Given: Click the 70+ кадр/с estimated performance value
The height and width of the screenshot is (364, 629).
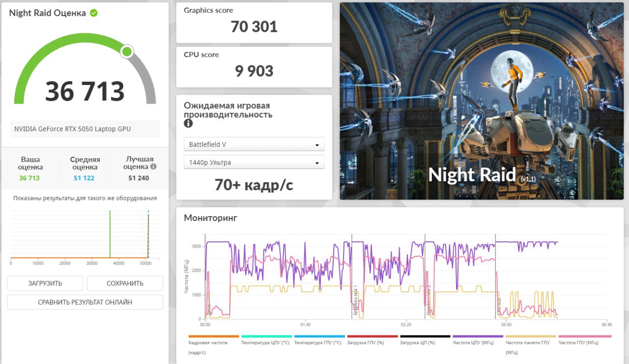Looking at the screenshot, I should point(254,185).
